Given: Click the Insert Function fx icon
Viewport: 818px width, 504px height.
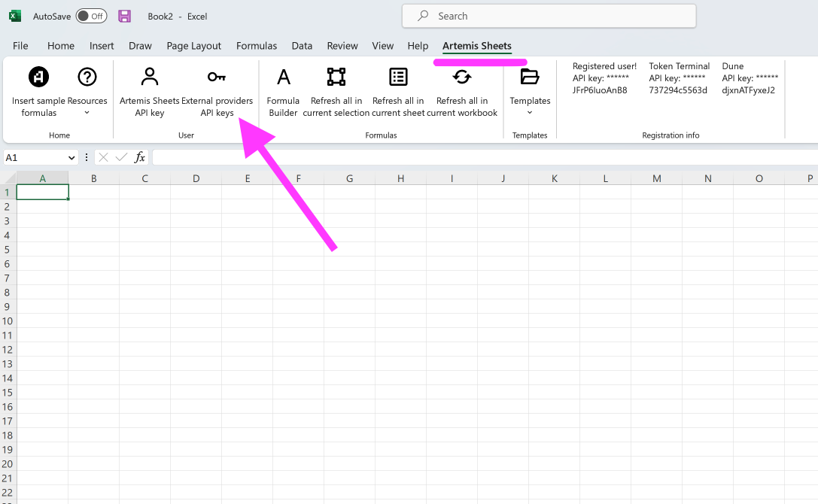Looking at the screenshot, I should tap(140, 157).
